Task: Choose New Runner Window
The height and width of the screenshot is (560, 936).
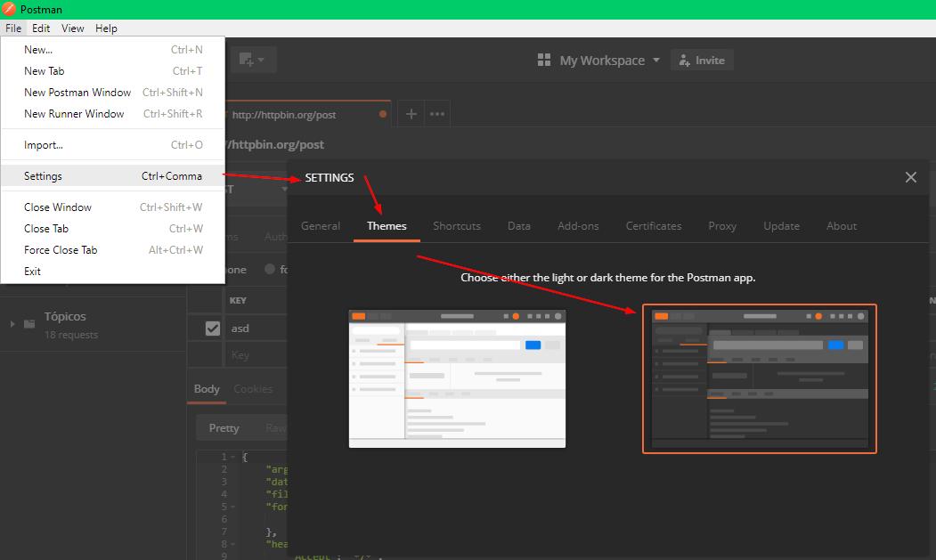Action: (x=113, y=114)
